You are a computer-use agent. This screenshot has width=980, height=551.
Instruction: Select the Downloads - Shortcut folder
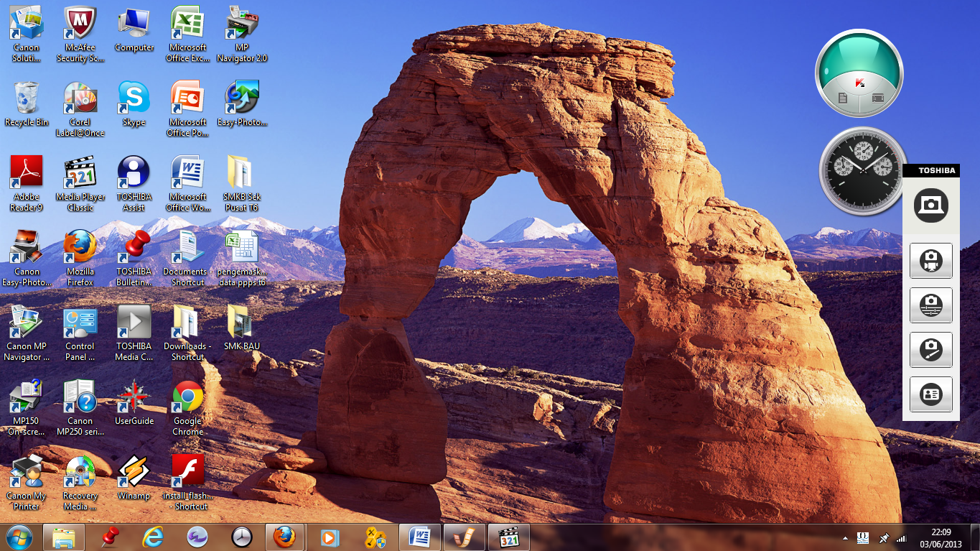click(x=188, y=333)
